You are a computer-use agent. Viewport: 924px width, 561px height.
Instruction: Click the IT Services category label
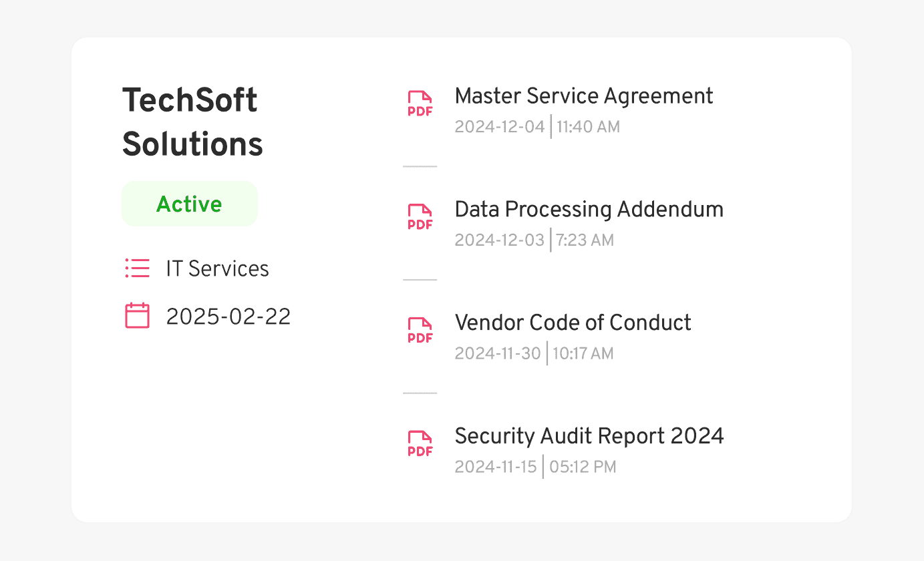point(217,268)
